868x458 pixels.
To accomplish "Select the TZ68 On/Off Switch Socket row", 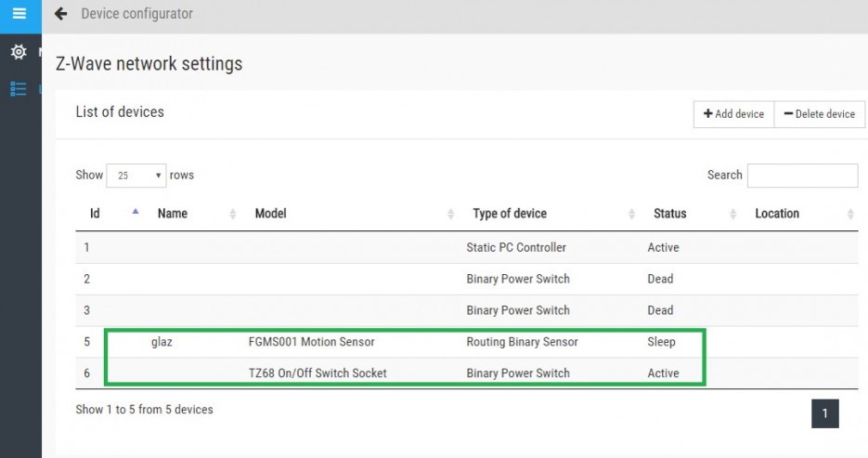I will (467, 373).
